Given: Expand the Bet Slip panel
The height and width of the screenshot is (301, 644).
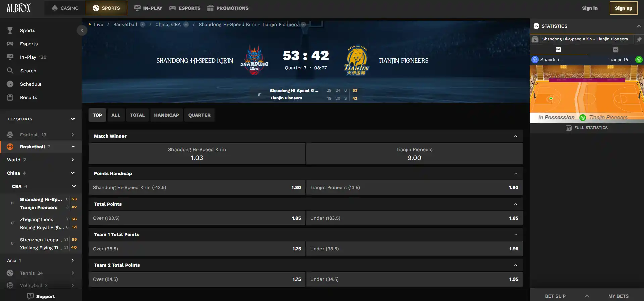Looking at the screenshot, I should [587, 296].
